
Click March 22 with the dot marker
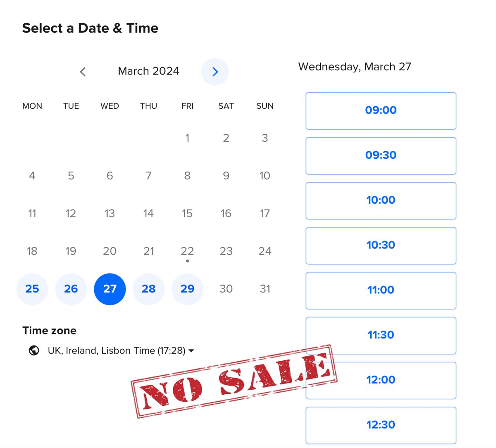click(x=187, y=251)
